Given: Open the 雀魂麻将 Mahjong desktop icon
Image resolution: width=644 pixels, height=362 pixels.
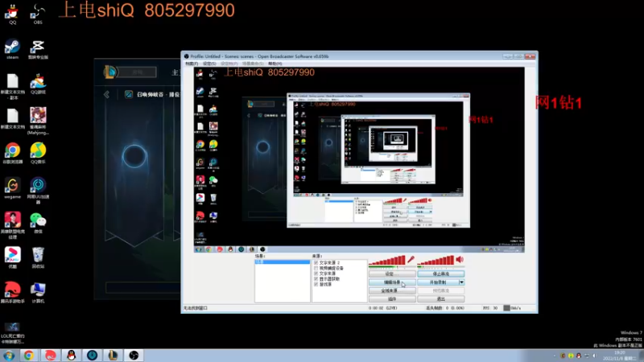Looking at the screenshot, I should pos(38,121).
